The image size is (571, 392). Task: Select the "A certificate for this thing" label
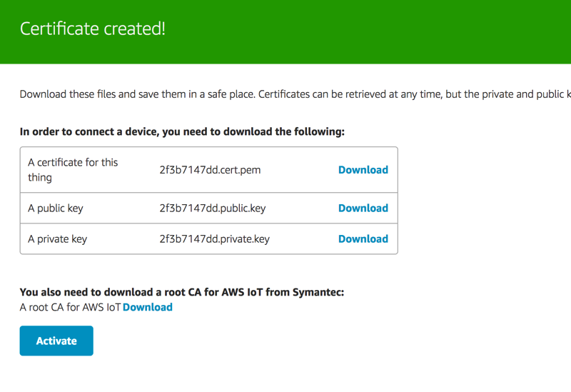[x=72, y=170]
